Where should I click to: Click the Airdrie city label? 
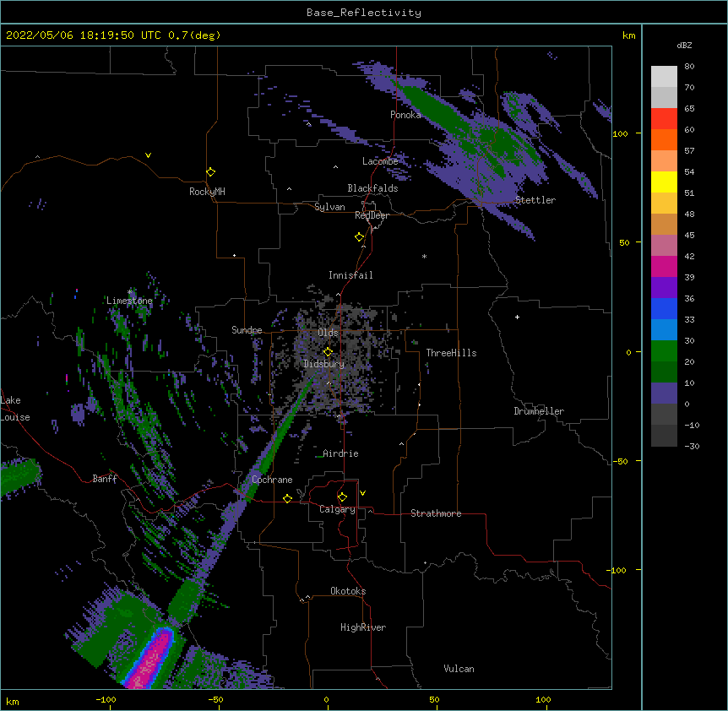(341, 453)
